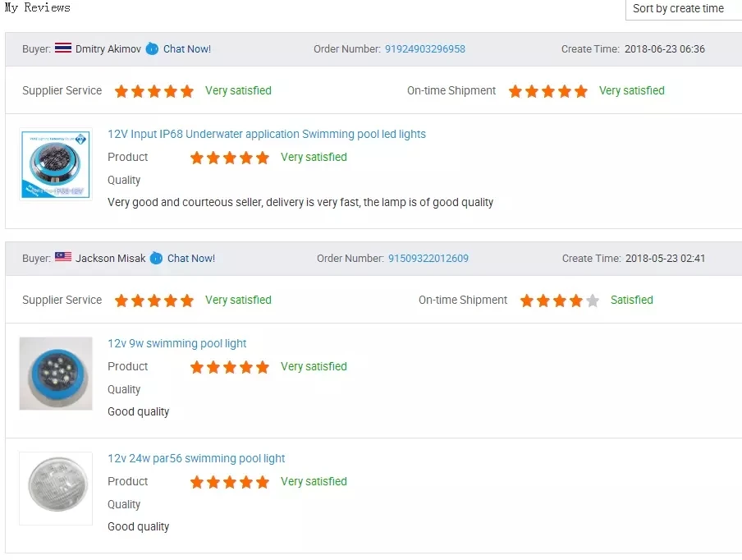The image size is (742, 560).
Task: Click last star of Dmitry's On-time Shipment rating
Action: 581,91
